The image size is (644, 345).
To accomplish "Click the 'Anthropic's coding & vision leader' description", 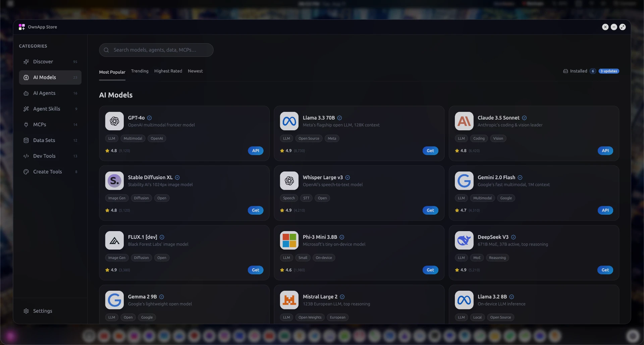I will 510,125.
